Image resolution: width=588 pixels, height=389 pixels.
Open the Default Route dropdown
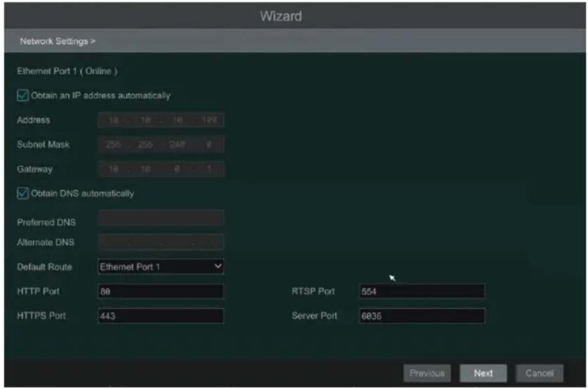tap(161, 267)
